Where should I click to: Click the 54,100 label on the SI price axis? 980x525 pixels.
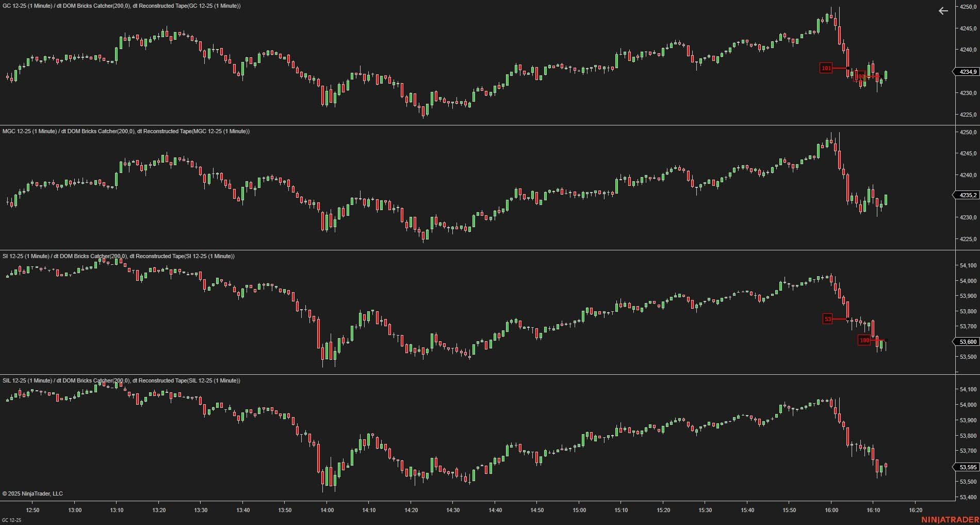(x=968, y=265)
